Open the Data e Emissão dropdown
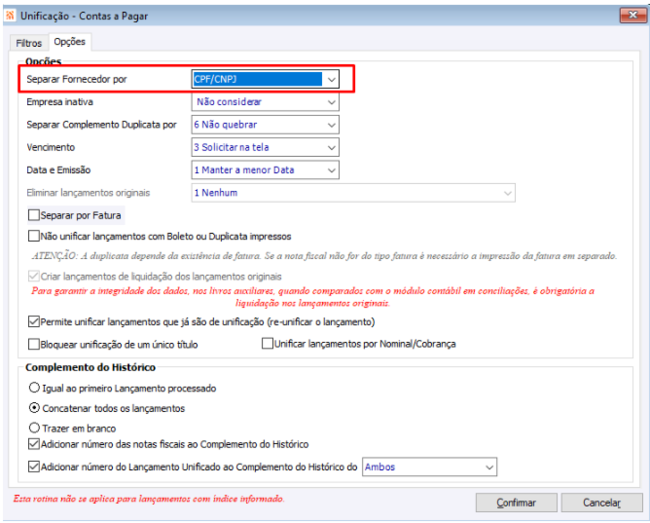This screenshot has width=650, height=523. click(331, 170)
